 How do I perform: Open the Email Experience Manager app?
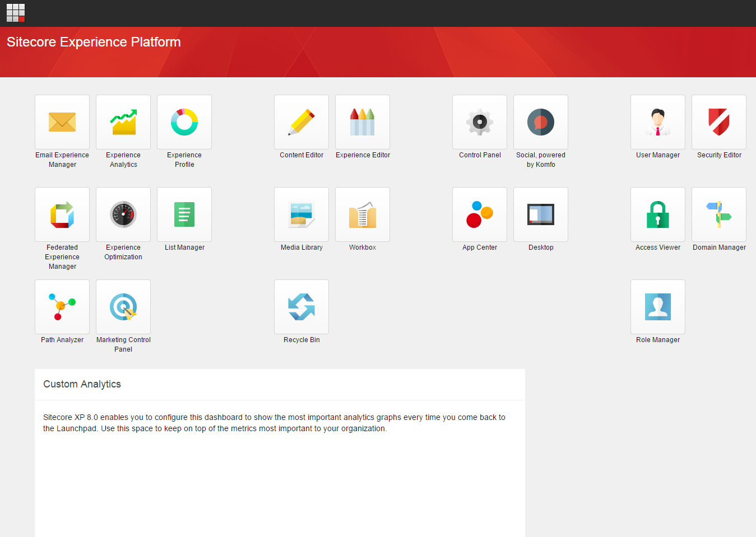[x=62, y=122]
